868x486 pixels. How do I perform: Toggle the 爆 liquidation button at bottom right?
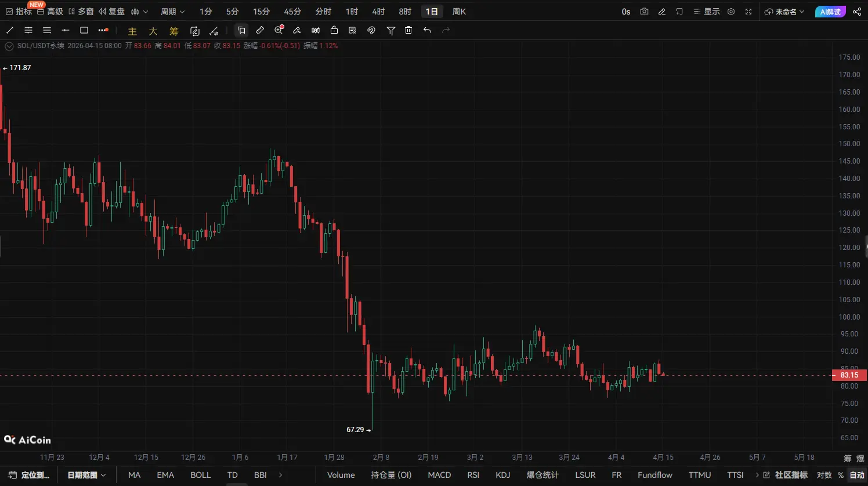860,458
